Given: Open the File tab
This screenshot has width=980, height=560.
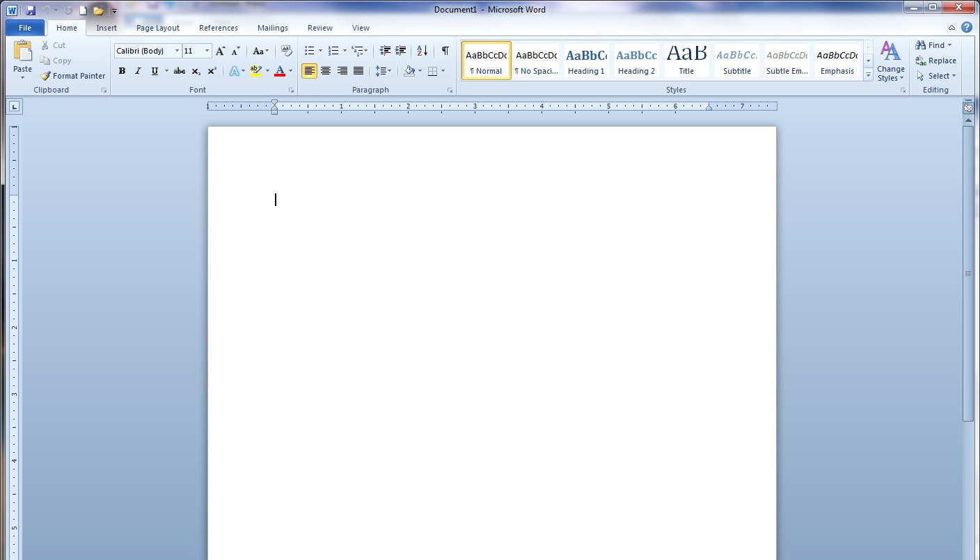Looking at the screenshot, I should (x=25, y=28).
